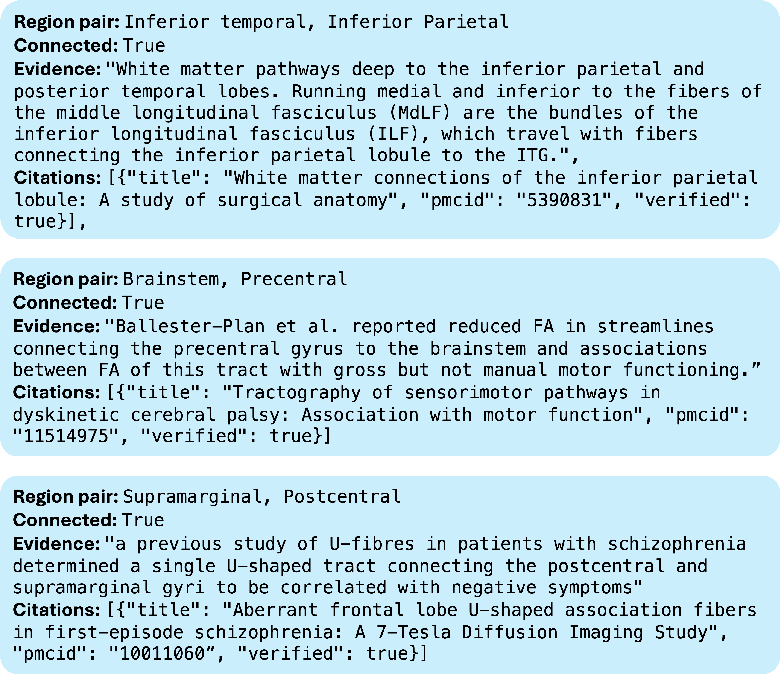Image resolution: width=784 pixels, height=675 pixels.
Task: Click the 'True' value in the Supramarginal card
Action: [143, 520]
